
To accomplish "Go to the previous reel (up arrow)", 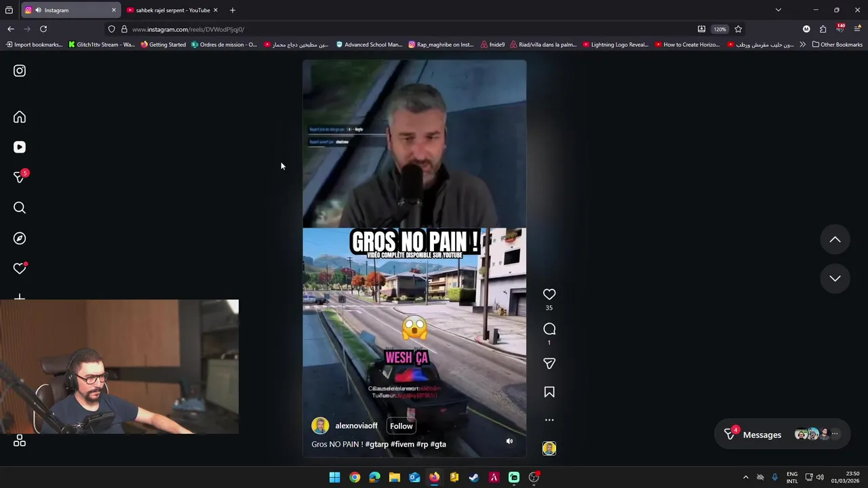I will pos(835,239).
